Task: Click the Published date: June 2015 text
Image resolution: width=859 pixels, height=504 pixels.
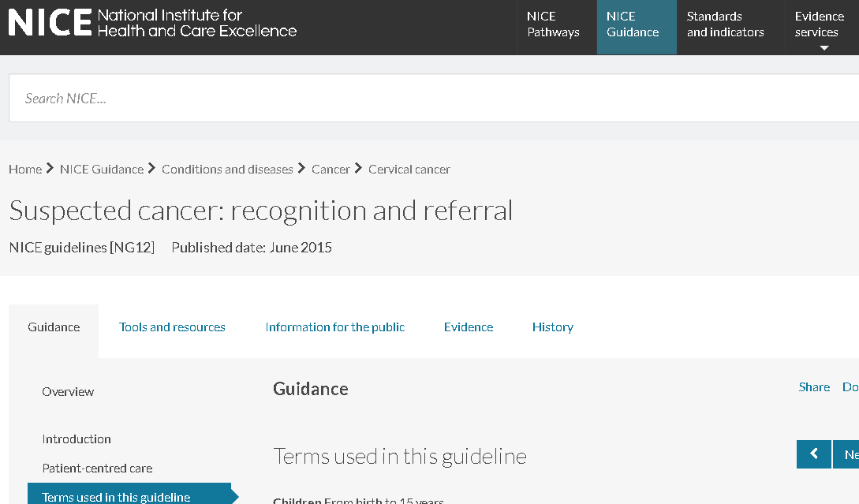Action: coord(252,248)
